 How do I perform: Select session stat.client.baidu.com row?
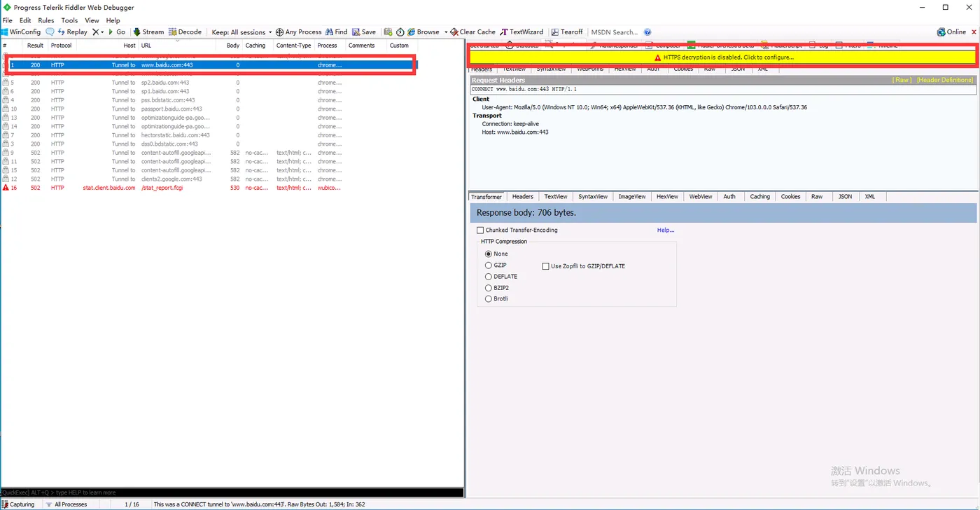(x=210, y=188)
